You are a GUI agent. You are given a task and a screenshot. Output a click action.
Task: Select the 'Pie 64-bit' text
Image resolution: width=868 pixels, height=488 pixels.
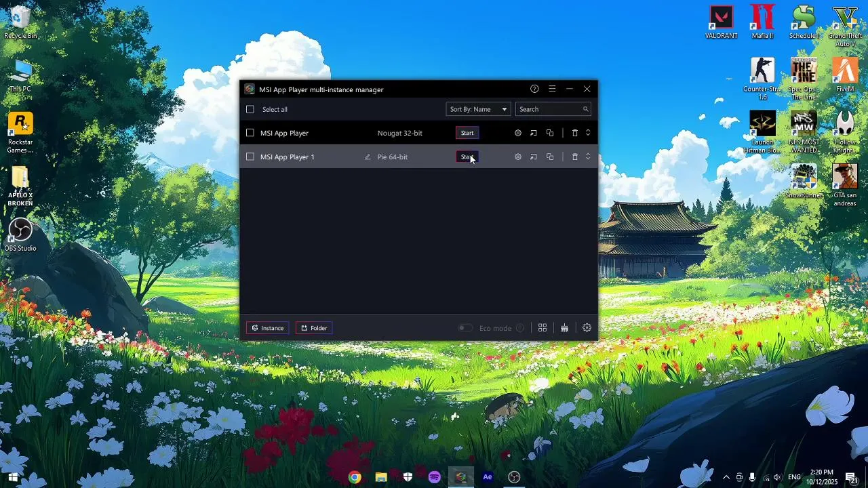coord(393,157)
